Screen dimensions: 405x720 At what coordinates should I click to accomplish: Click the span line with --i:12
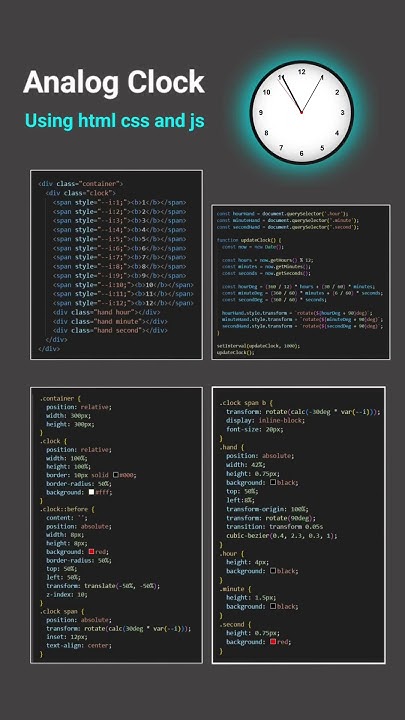pyautogui.click(x=123, y=303)
